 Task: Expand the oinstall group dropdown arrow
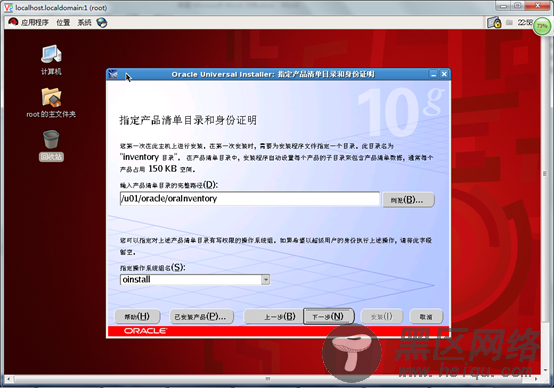tap(265, 280)
